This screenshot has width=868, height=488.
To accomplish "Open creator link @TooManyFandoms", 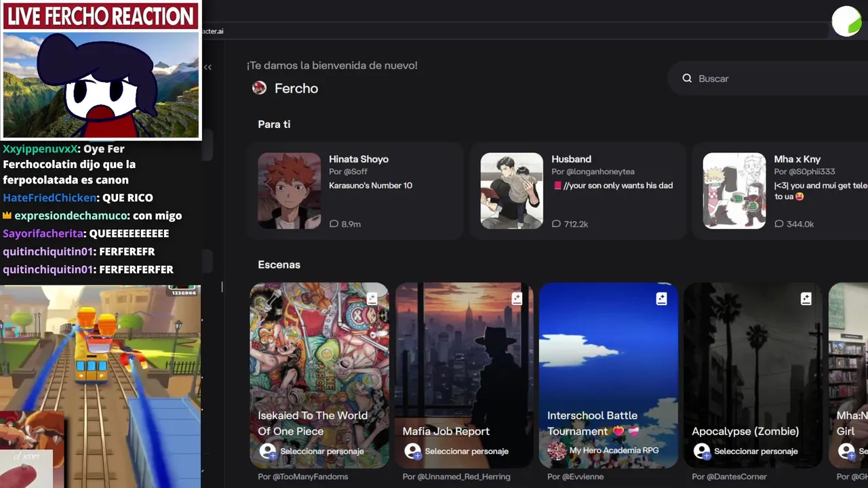I will pyautogui.click(x=310, y=477).
